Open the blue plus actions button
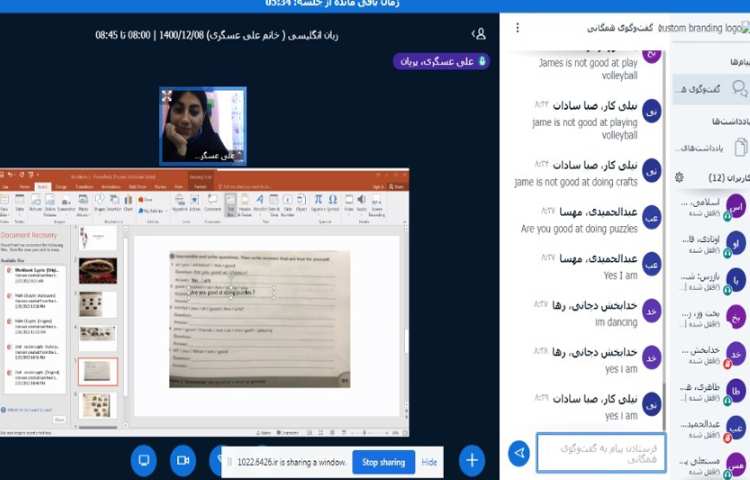 pyautogui.click(x=472, y=460)
